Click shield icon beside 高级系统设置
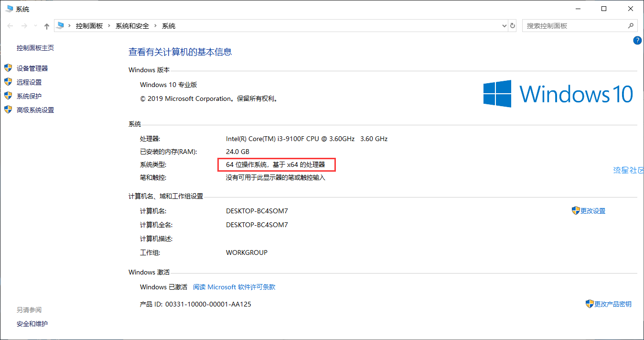Image resolution: width=644 pixels, height=340 pixels. pyautogui.click(x=8, y=110)
